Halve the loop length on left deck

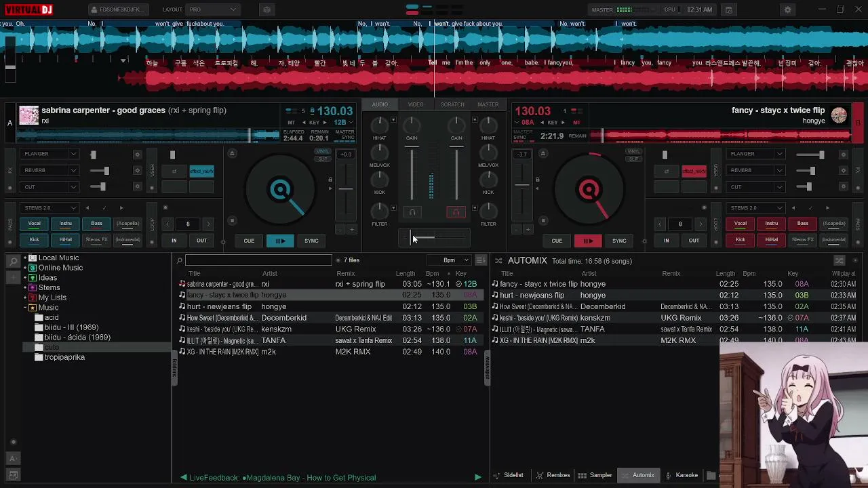click(x=167, y=224)
